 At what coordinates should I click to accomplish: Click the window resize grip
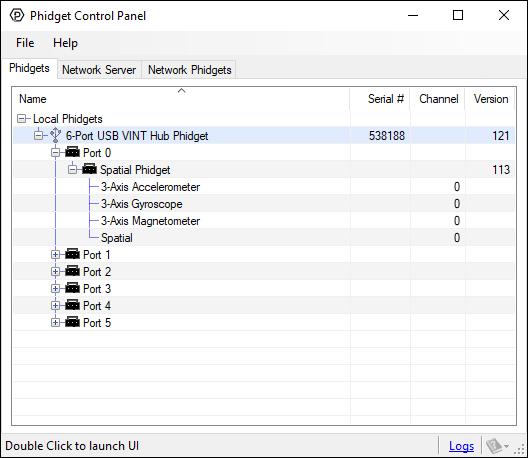pyautogui.click(x=520, y=450)
